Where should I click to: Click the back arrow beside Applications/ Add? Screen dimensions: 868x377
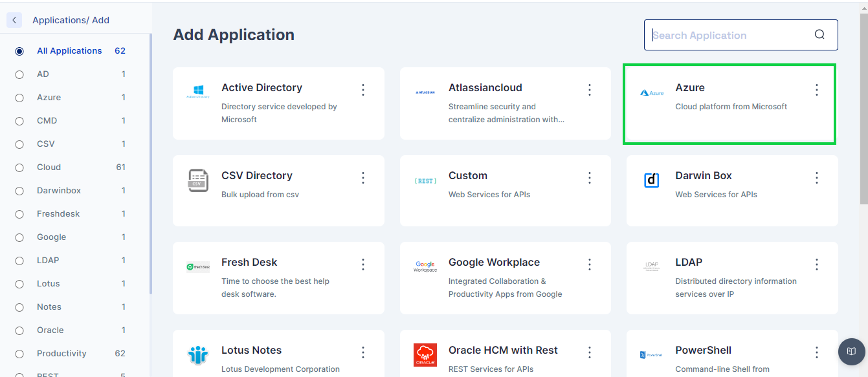click(x=14, y=20)
